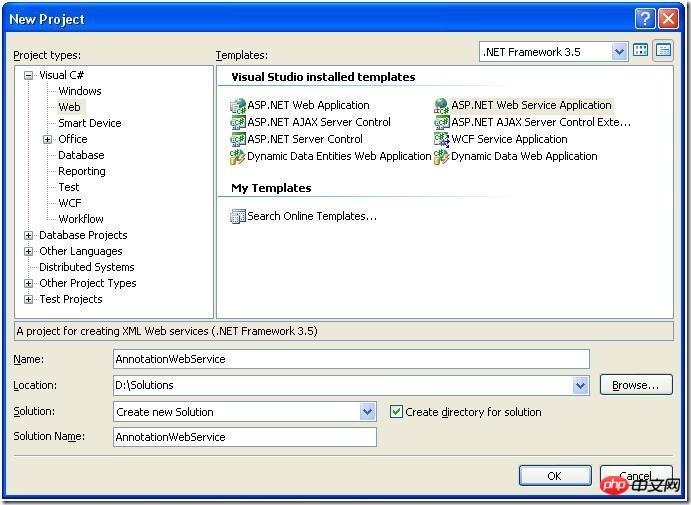Click the Office label in tree
The width and height of the screenshot is (691, 505).
[x=73, y=139]
